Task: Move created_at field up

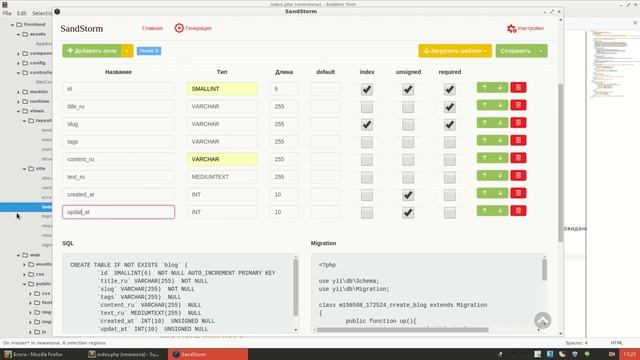Action: (x=484, y=193)
